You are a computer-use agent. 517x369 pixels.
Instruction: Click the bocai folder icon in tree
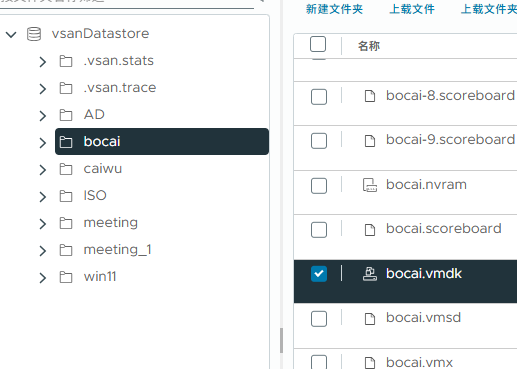(66, 142)
